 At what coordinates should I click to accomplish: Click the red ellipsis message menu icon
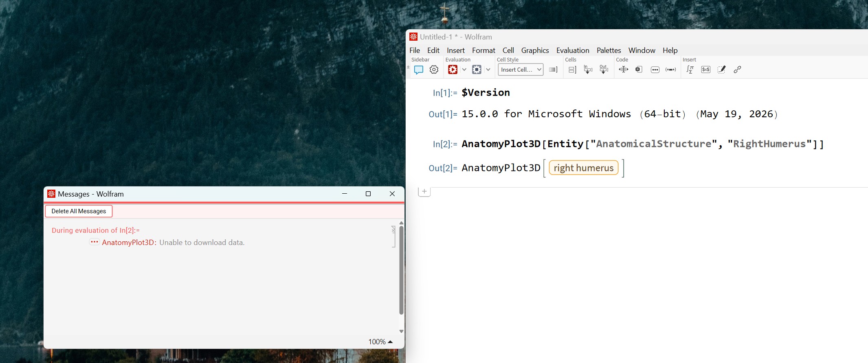94,242
